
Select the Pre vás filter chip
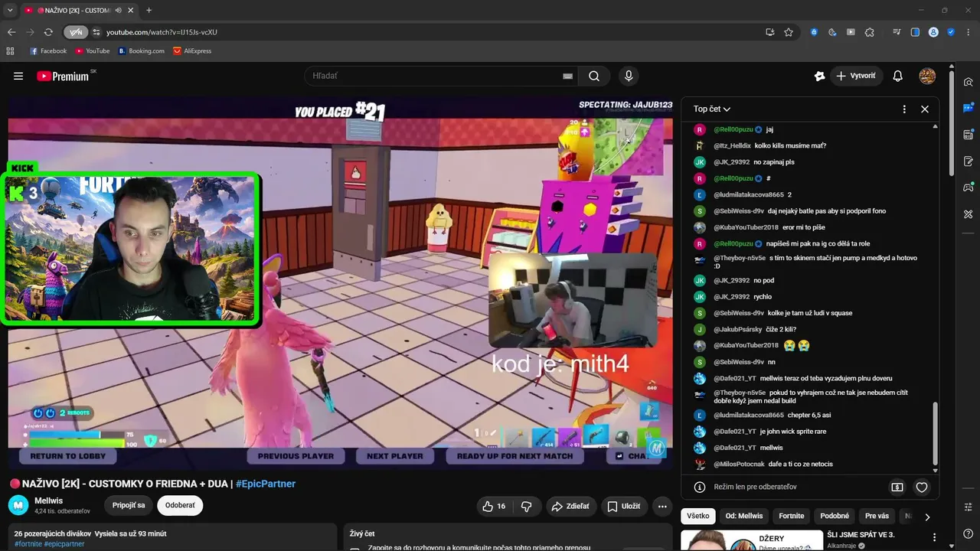[x=877, y=517]
